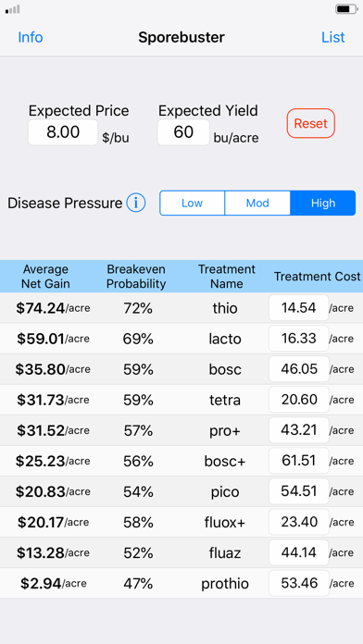Tap the Breakeven Probability column header

point(136,277)
